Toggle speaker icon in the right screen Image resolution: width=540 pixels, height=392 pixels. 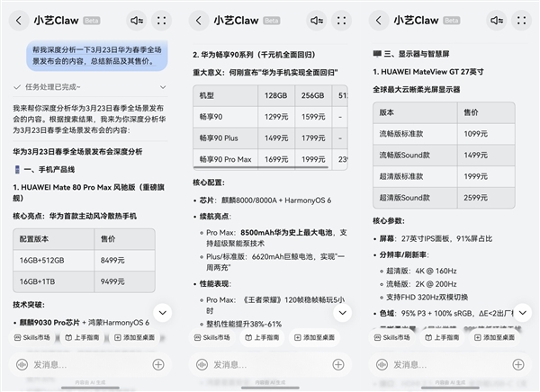(x=497, y=20)
